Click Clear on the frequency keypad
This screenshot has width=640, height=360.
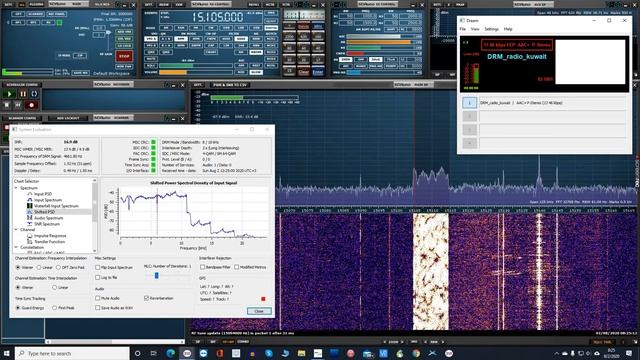pyautogui.click(x=303, y=72)
